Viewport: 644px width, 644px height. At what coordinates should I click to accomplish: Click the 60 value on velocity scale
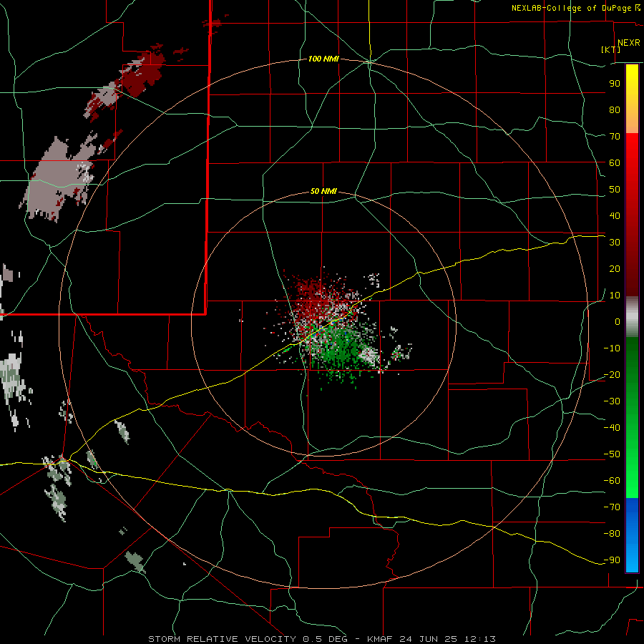pyautogui.click(x=615, y=162)
